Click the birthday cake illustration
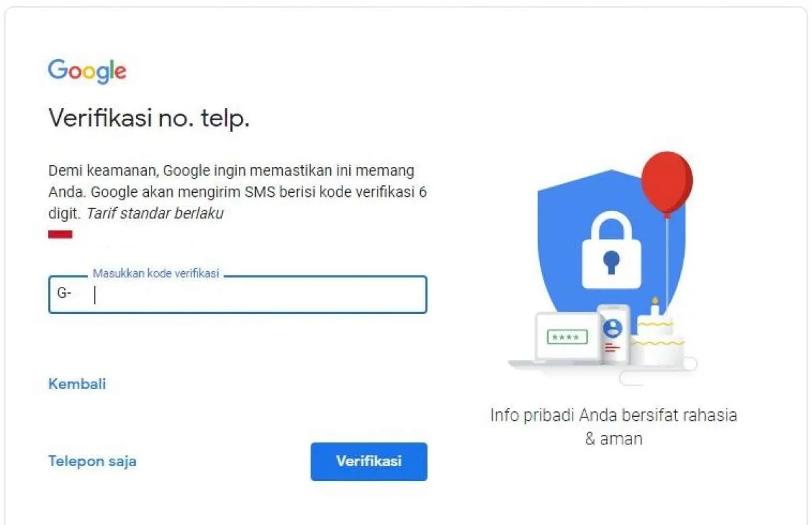 coord(658,338)
